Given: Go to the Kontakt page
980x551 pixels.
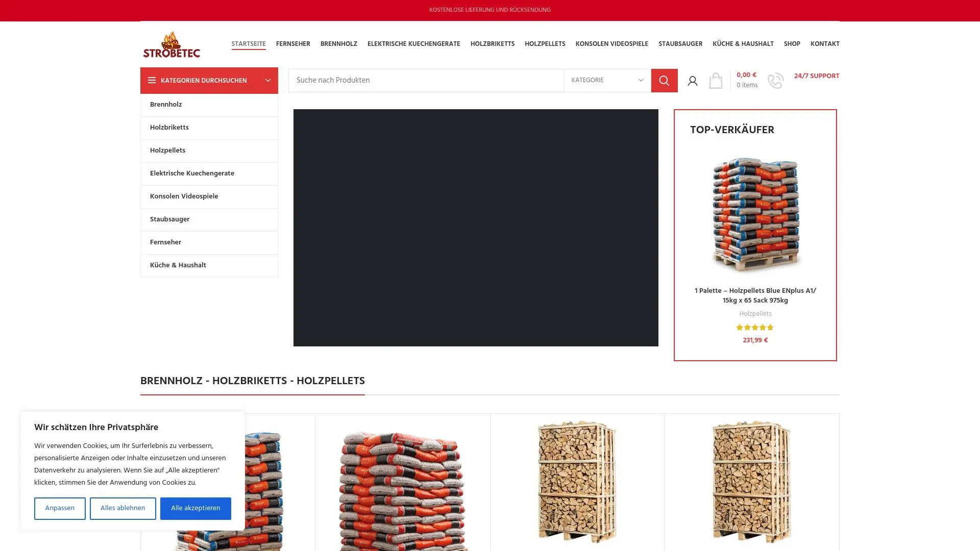Looking at the screenshot, I should [824, 44].
